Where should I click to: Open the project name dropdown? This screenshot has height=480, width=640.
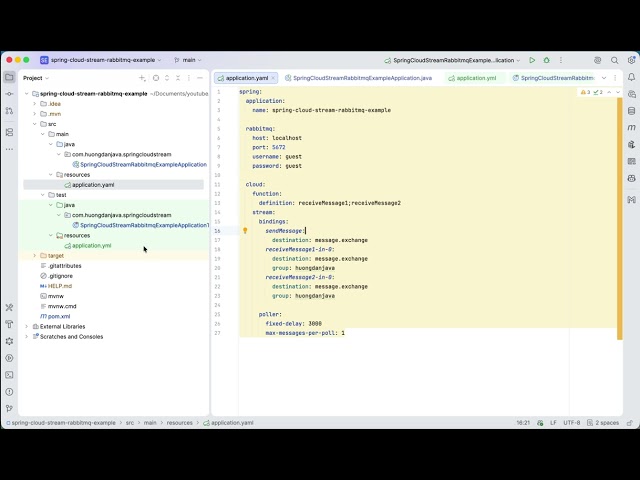click(101, 60)
